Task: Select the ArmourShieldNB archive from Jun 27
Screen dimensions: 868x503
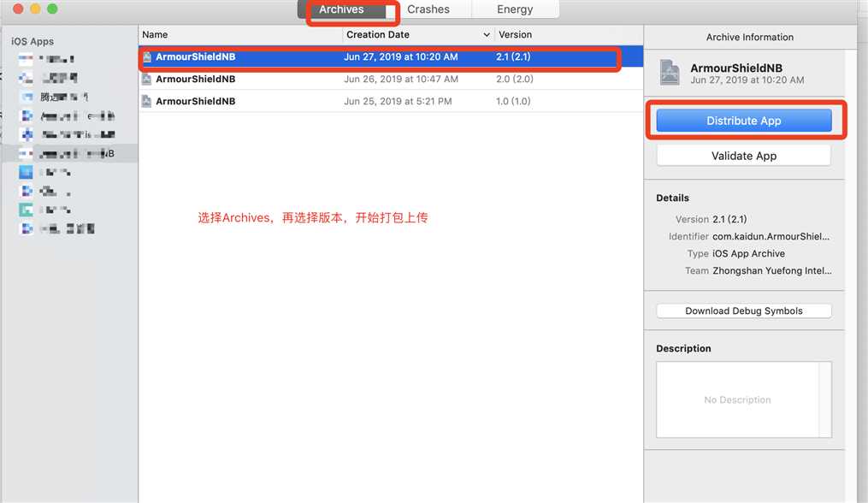Action: pyautogui.click(x=391, y=56)
